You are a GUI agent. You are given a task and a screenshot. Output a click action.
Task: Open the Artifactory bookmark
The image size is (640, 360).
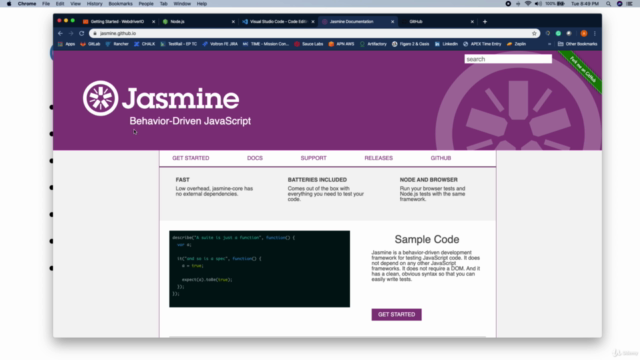(373, 44)
